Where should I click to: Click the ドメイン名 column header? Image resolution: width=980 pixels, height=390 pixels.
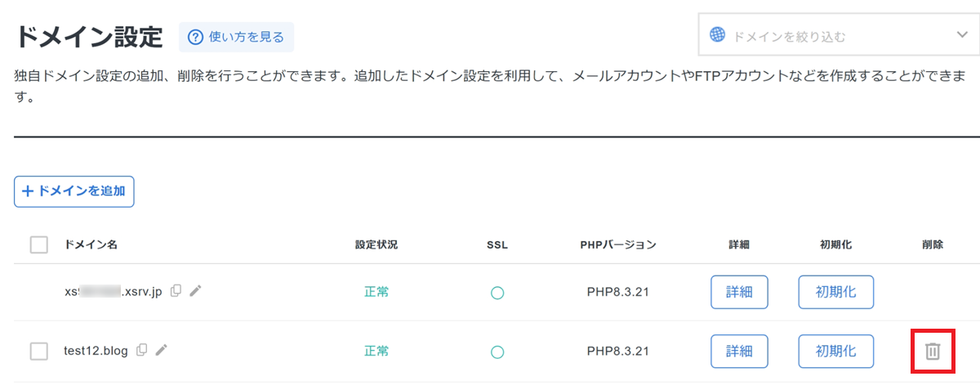pos(91,244)
